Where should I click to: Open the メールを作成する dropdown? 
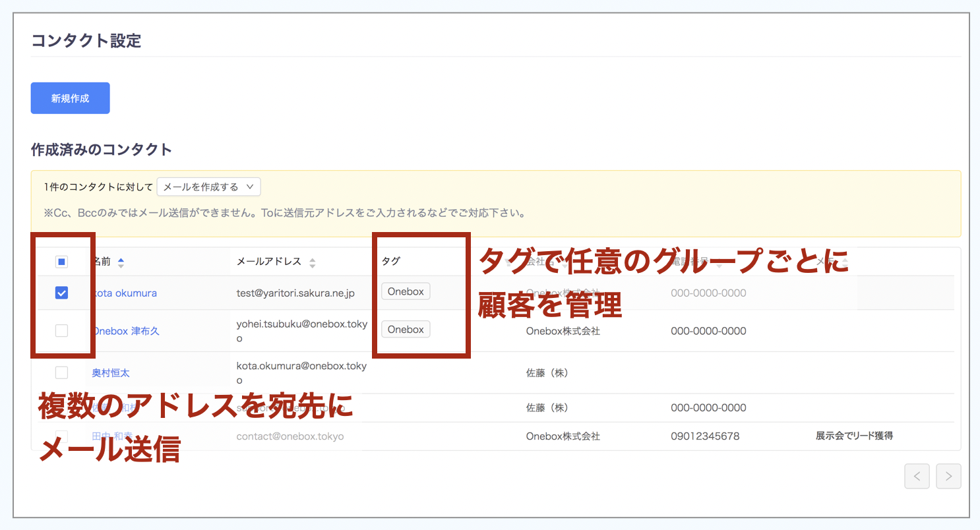[208, 187]
